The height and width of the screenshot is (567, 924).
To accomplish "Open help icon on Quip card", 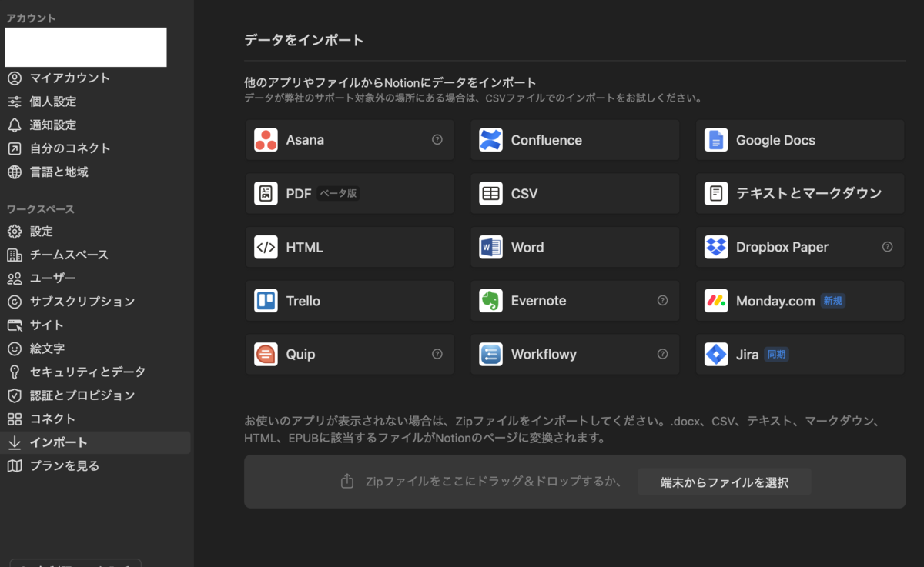I will (437, 354).
